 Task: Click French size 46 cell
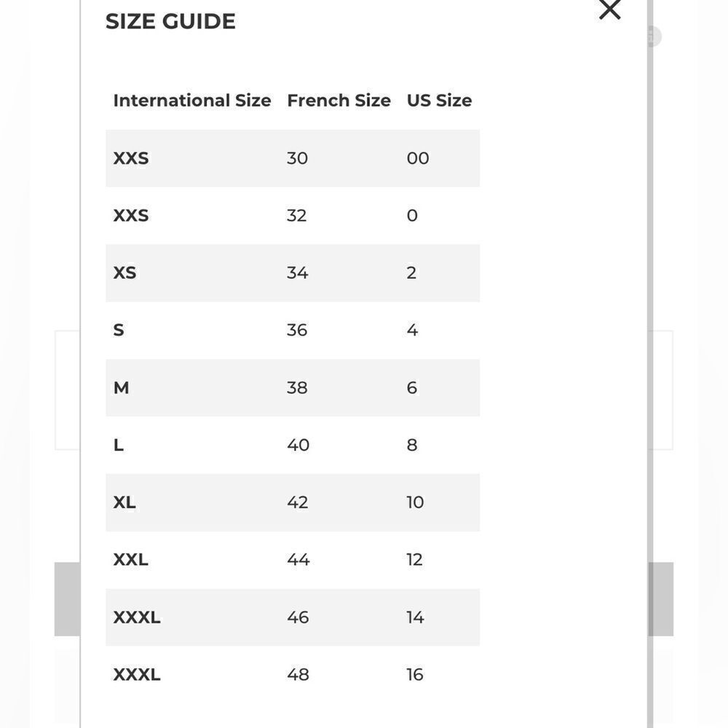pyautogui.click(x=298, y=617)
